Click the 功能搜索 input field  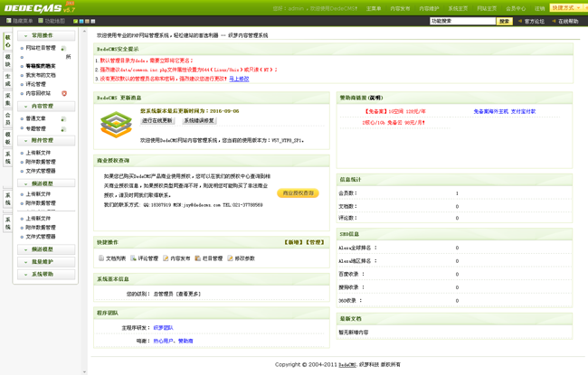[x=463, y=22]
